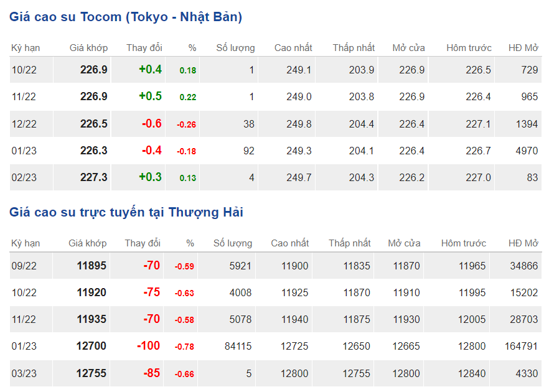The width and height of the screenshot is (549, 392).
Task: Select the 4970 open interest cell
Action: [x=527, y=151]
